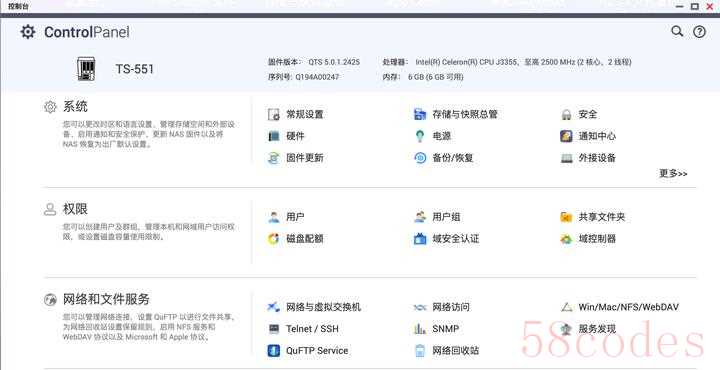This screenshot has width=720, height=370.
Task: Open the SNMP chart icon
Action: pyautogui.click(x=420, y=329)
